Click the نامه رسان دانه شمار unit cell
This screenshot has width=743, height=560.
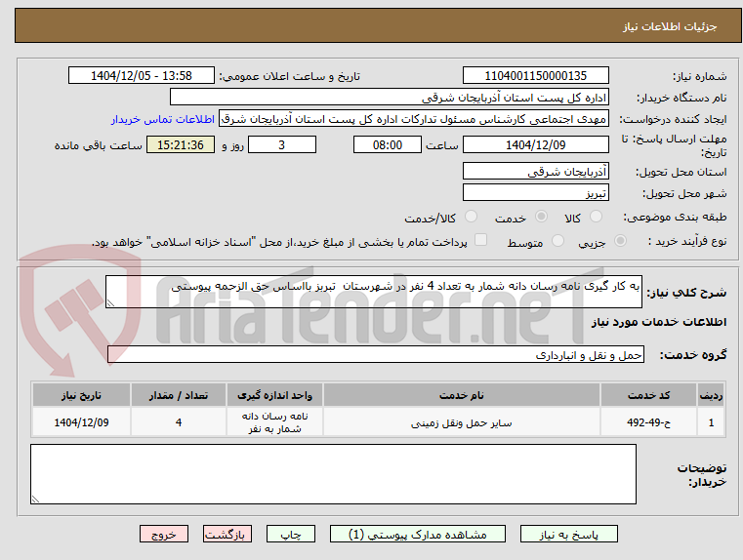pyautogui.click(x=274, y=421)
